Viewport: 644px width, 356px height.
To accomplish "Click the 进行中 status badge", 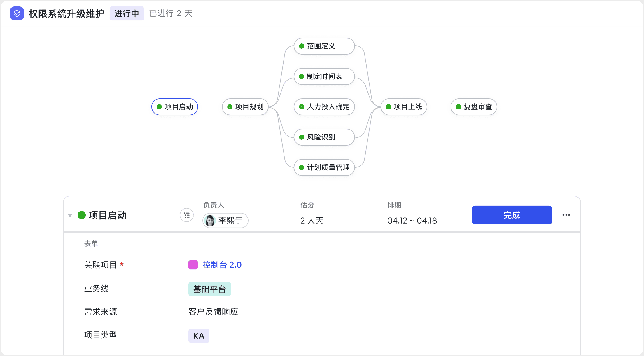I will pyautogui.click(x=127, y=13).
